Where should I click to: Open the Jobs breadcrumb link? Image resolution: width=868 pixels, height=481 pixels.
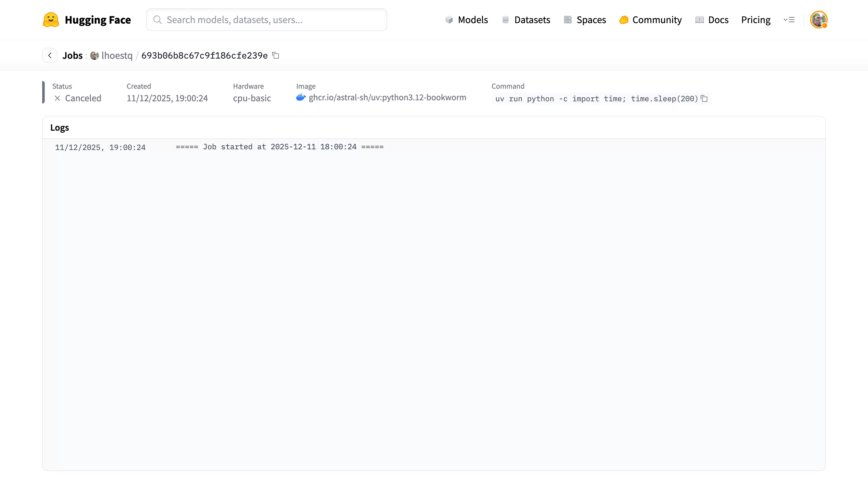[x=72, y=55]
